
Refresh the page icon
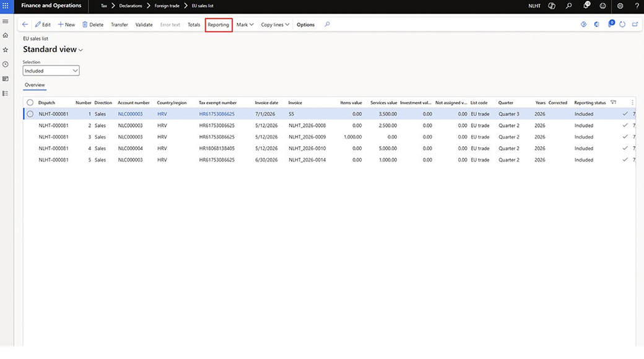(x=623, y=25)
